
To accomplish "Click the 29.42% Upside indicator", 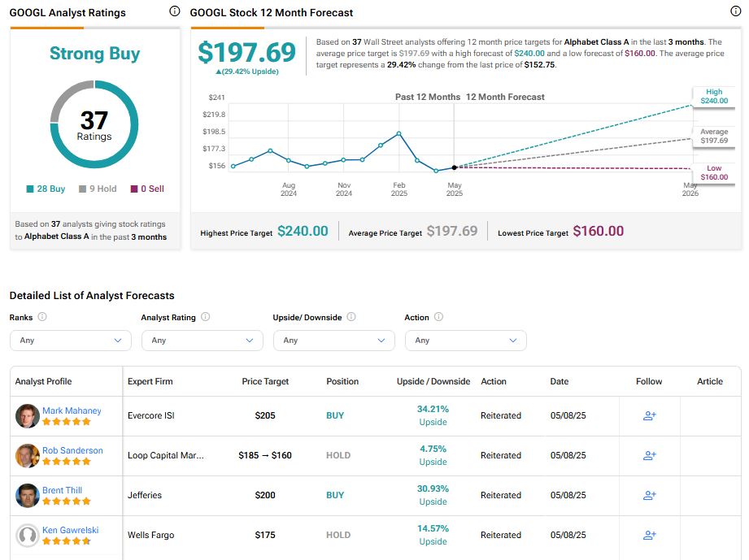I will pos(247,72).
